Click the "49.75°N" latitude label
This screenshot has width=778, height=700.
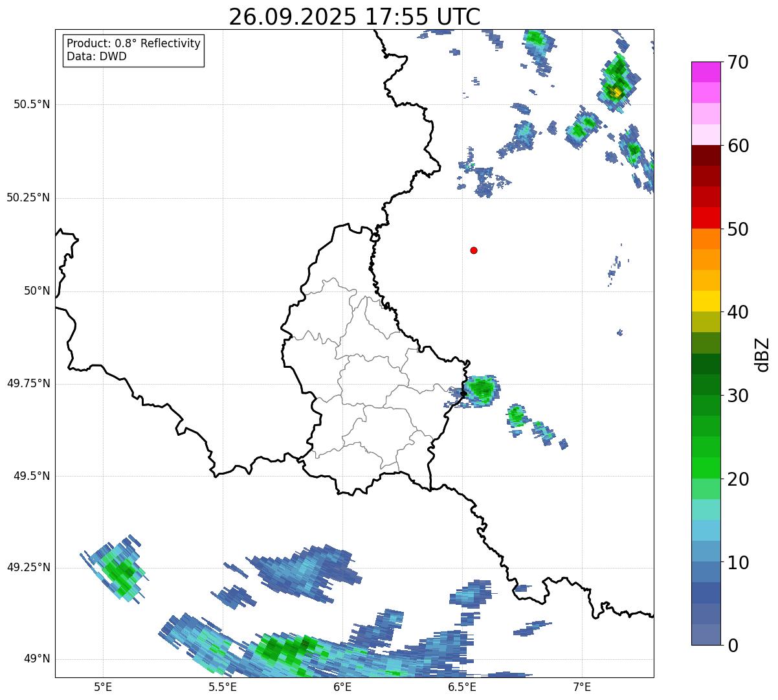tap(28, 383)
